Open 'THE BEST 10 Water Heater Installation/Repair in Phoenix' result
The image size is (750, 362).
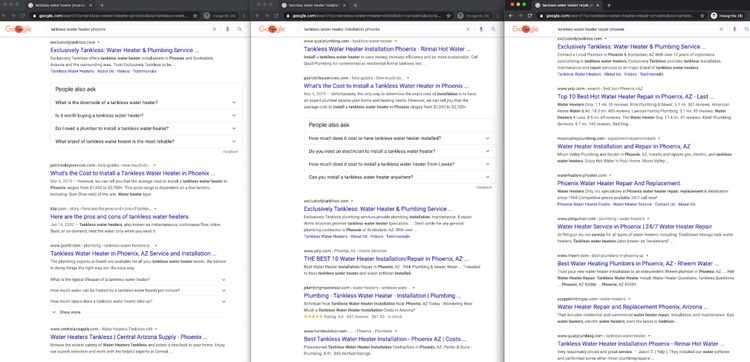click(x=386, y=258)
